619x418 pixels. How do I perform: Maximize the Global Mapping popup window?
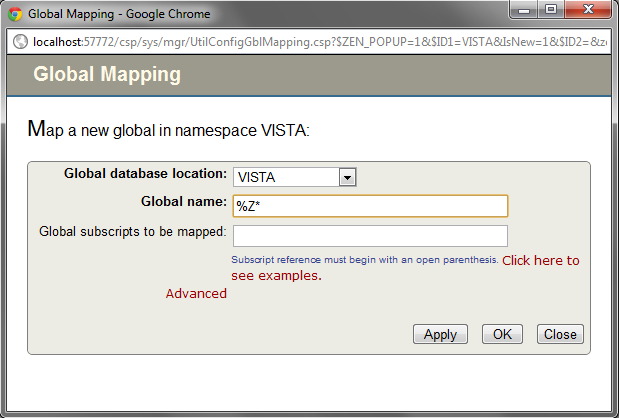[x=549, y=11]
